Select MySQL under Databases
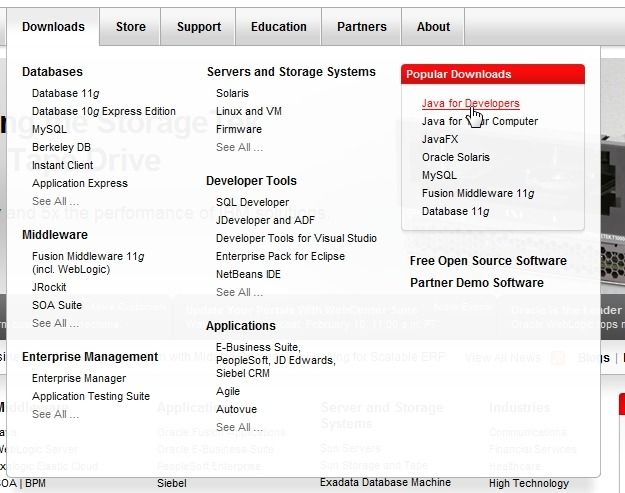The image size is (625, 493). click(x=49, y=129)
